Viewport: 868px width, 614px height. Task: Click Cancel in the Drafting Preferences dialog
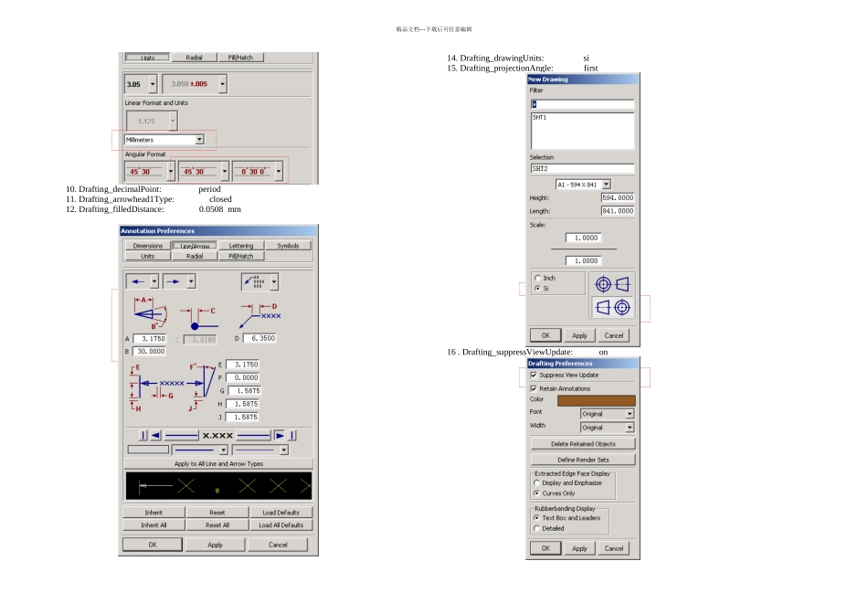click(613, 548)
